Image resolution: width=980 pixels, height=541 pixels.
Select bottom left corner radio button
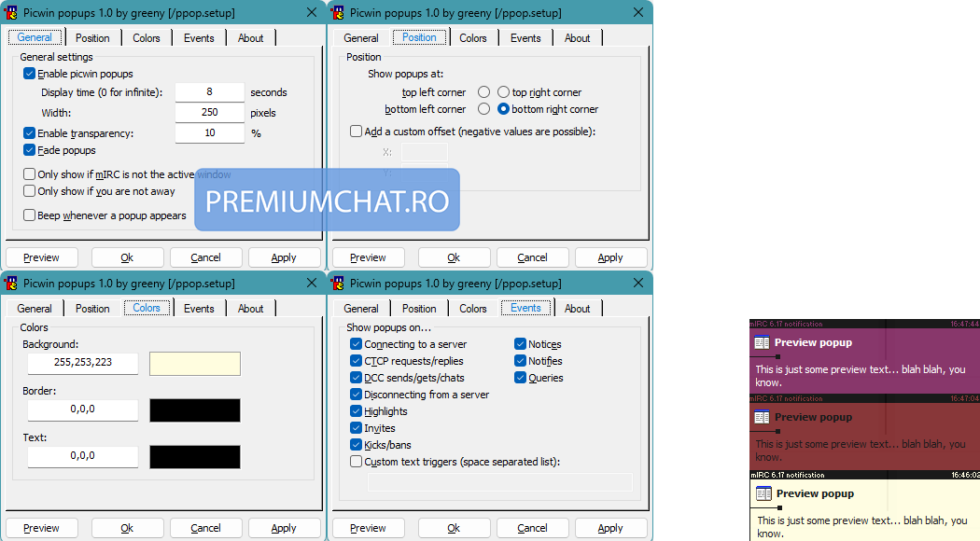tap(483, 109)
